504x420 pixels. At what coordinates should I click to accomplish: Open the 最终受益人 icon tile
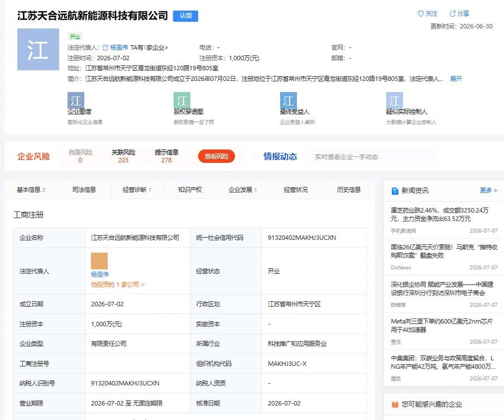289,100
